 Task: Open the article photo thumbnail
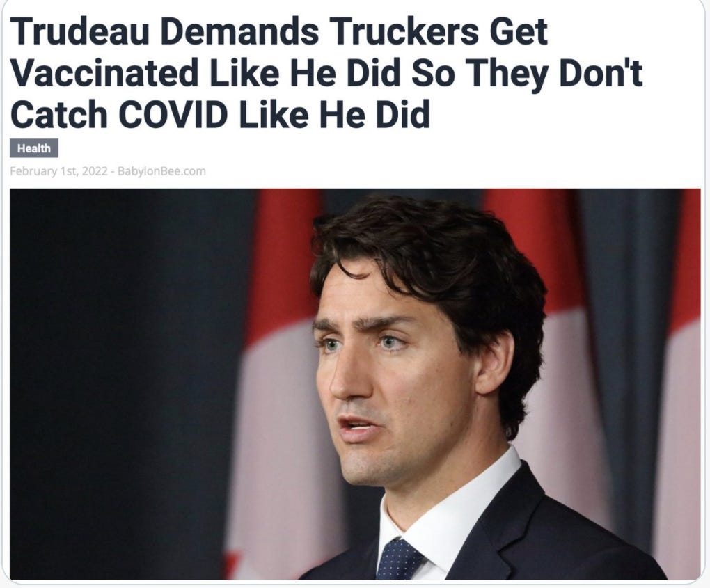click(x=355, y=384)
